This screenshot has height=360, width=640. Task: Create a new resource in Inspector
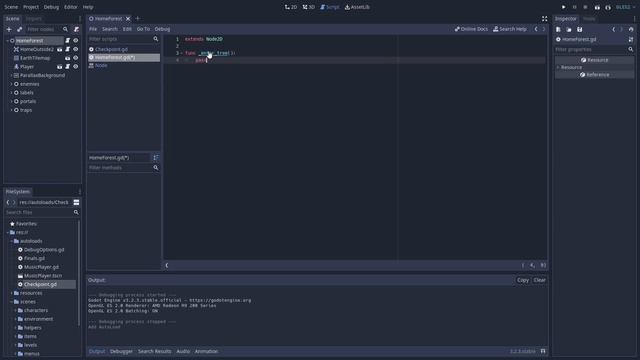tap(558, 29)
